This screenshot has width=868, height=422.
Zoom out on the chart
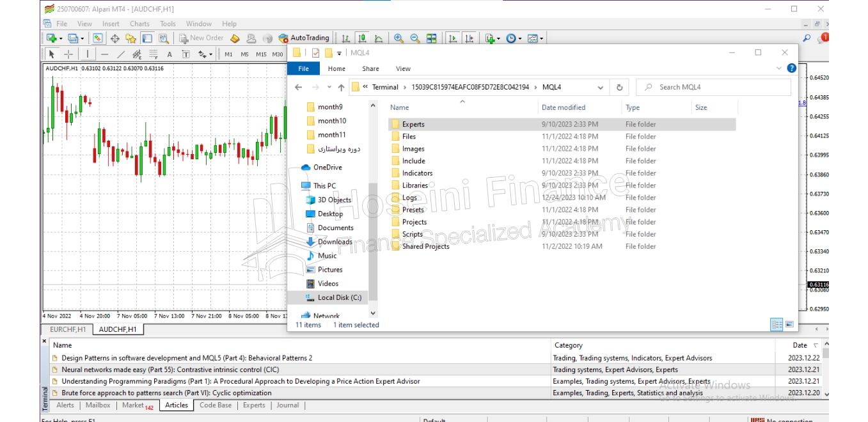click(414, 38)
